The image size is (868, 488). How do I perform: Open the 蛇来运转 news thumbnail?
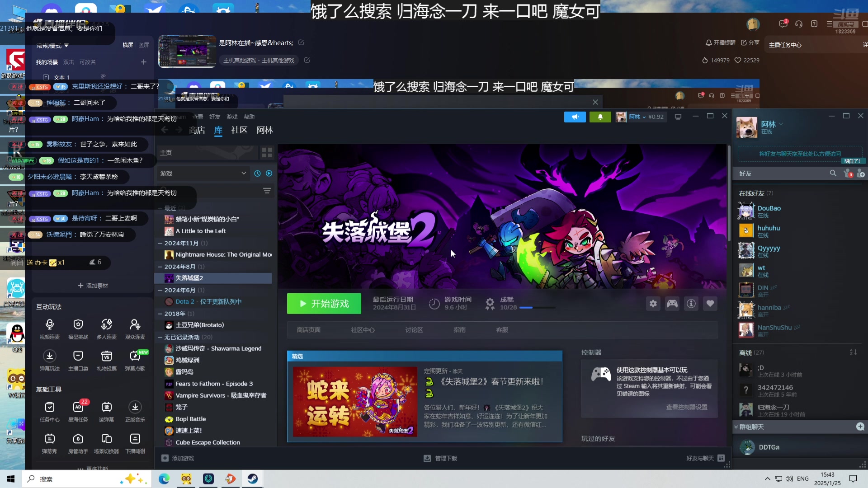pyautogui.click(x=355, y=401)
